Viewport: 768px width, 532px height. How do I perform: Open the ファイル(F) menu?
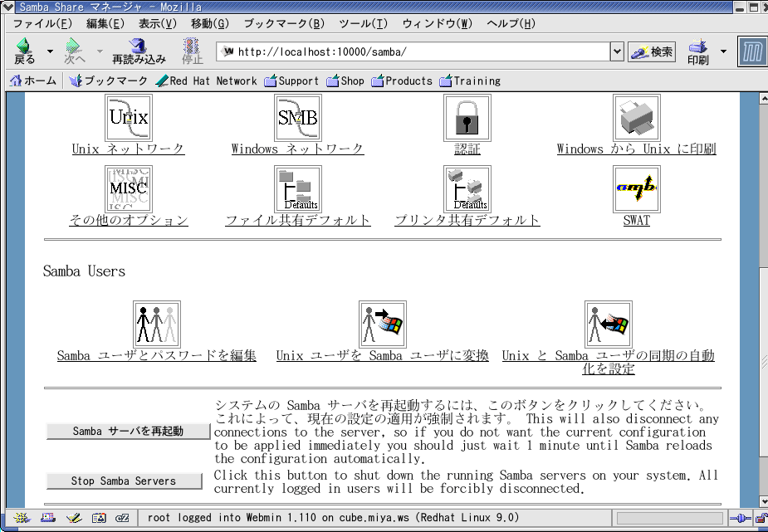pyautogui.click(x=42, y=23)
